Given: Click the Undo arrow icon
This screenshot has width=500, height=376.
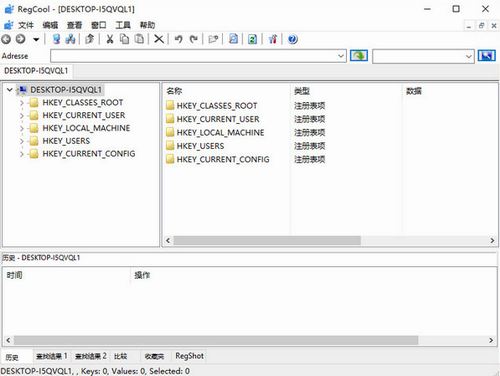Looking at the screenshot, I should pyautogui.click(x=179, y=39).
